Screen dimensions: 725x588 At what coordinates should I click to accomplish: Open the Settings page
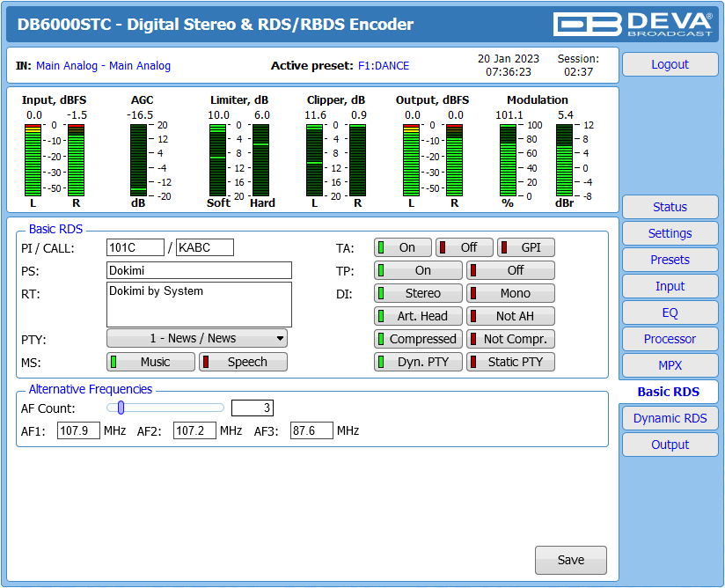point(670,233)
